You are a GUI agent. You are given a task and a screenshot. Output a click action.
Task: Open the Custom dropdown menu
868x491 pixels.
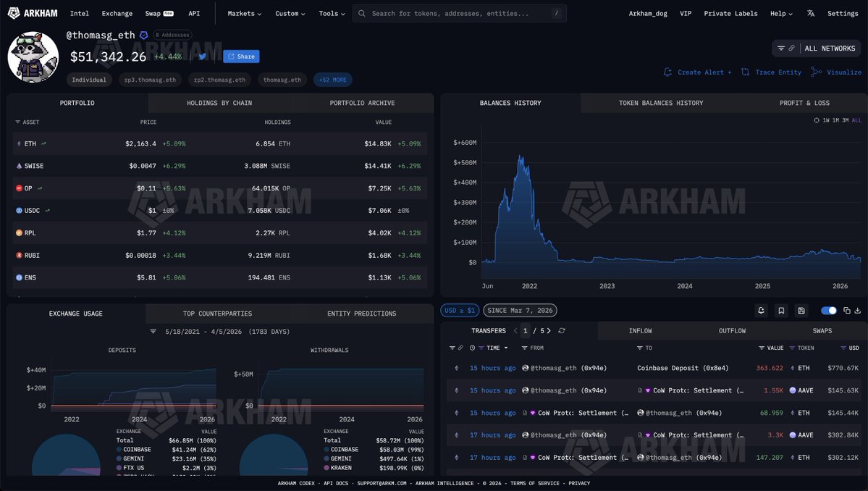[290, 13]
